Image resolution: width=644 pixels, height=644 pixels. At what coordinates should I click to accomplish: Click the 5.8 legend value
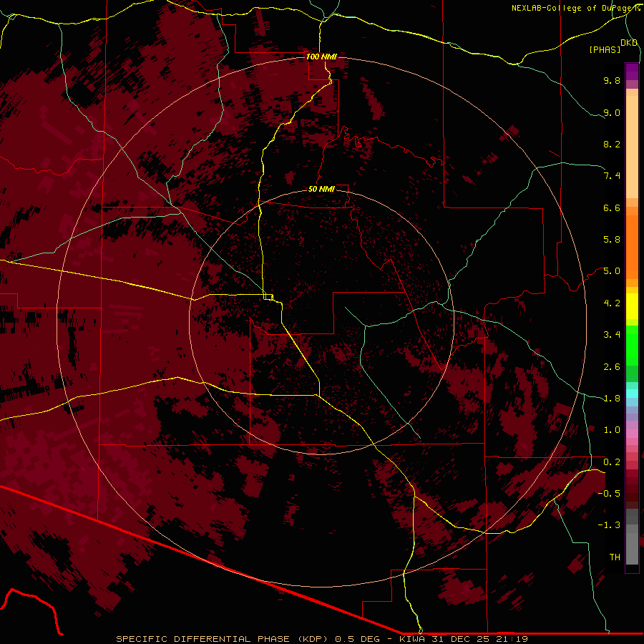(x=612, y=240)
